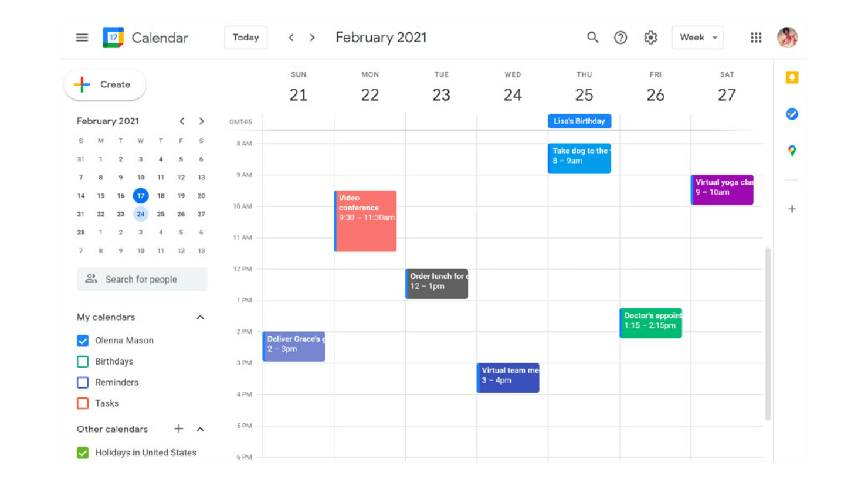Image resolution: width=868 pixels, height=483 pixels.
Task: Select date 17 in the mini calendar
Action: (x=141, y=196)
